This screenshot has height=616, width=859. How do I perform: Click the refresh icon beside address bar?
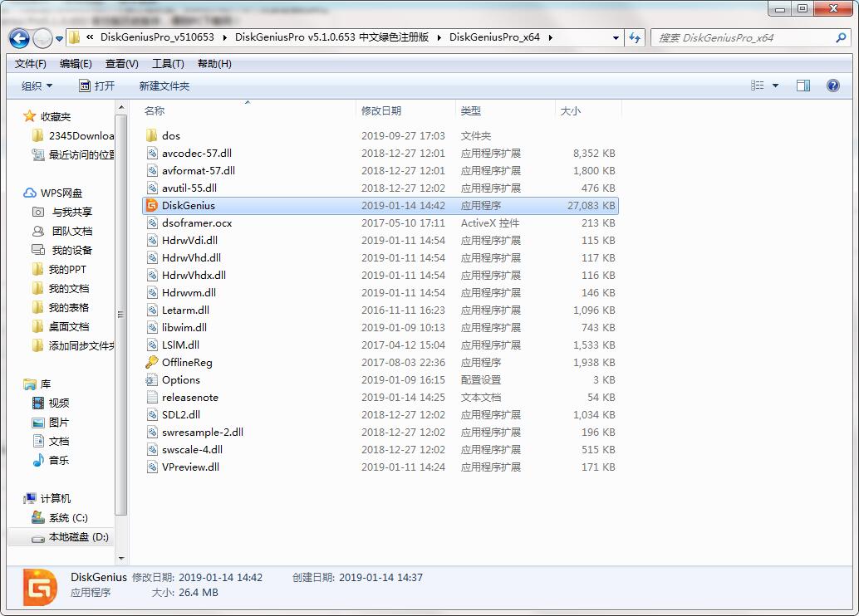pos(635,38)
